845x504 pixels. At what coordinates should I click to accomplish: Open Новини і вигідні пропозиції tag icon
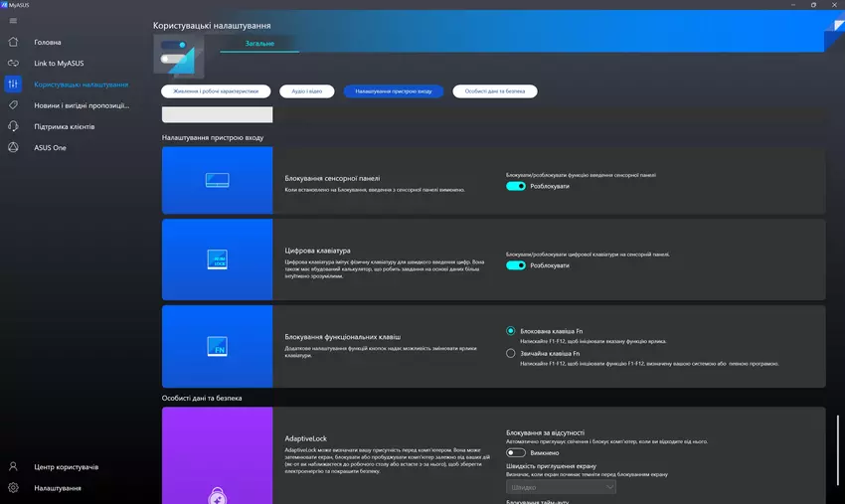tap(13, 105)
